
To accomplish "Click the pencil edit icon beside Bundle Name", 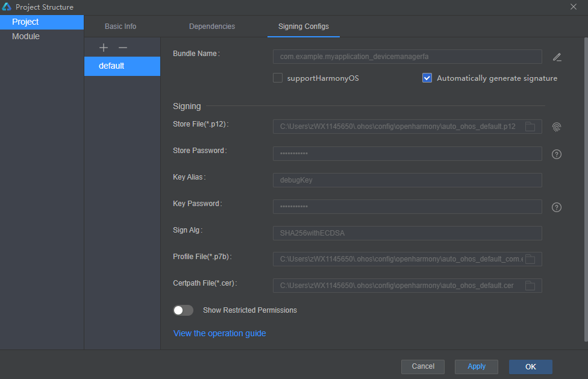I will (x=557, y=57).
